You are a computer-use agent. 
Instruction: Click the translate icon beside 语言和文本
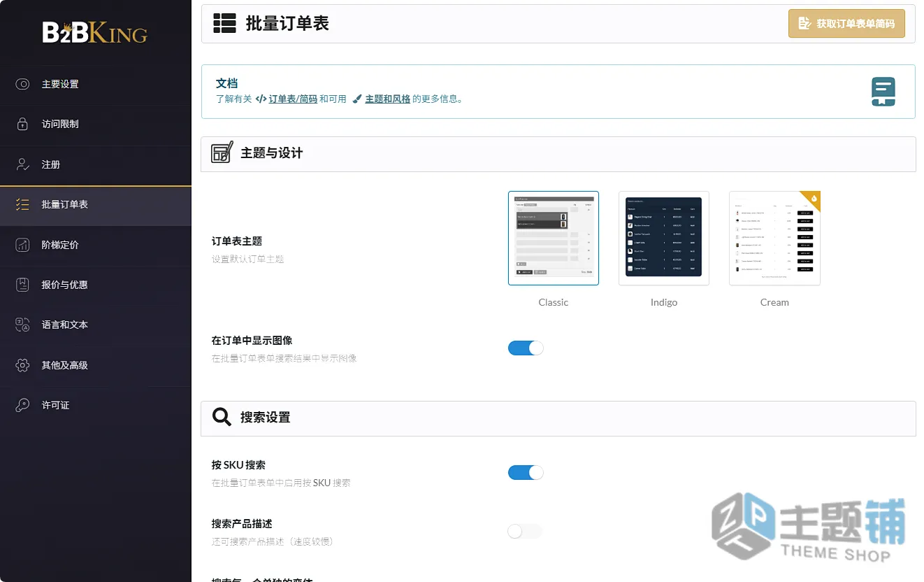click(x=22, y=325)
